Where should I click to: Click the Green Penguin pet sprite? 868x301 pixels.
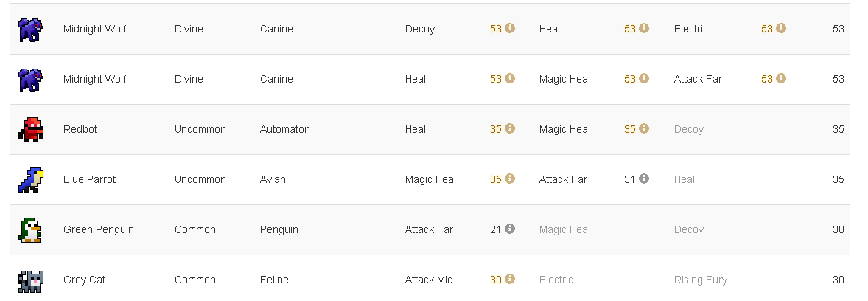coord(30,230)
